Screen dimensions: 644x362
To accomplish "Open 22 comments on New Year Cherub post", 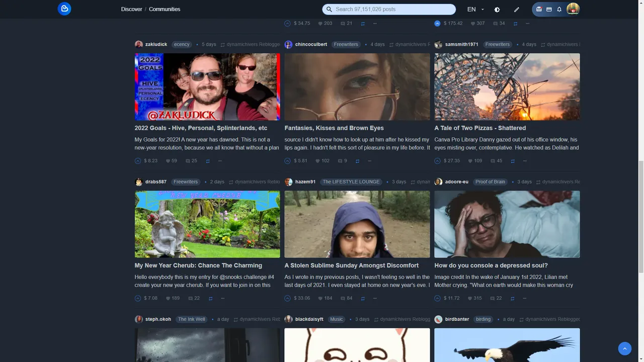I will [194, 298].
